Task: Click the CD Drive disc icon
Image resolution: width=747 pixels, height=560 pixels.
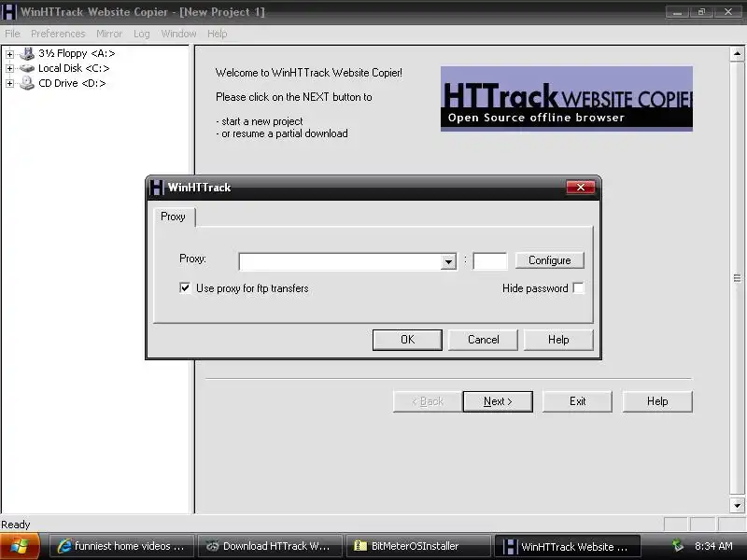Action: point(27,83)
